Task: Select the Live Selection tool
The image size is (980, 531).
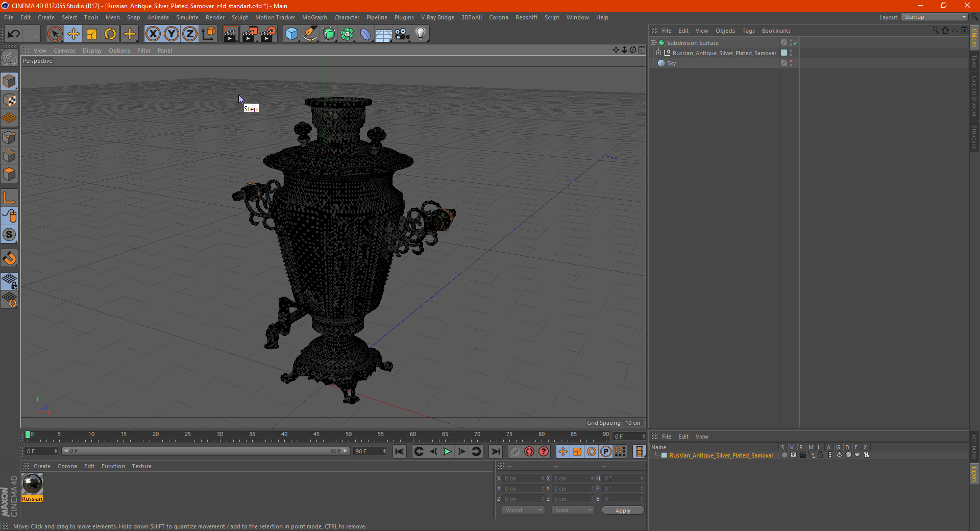Action: click(x=55, y=34)
